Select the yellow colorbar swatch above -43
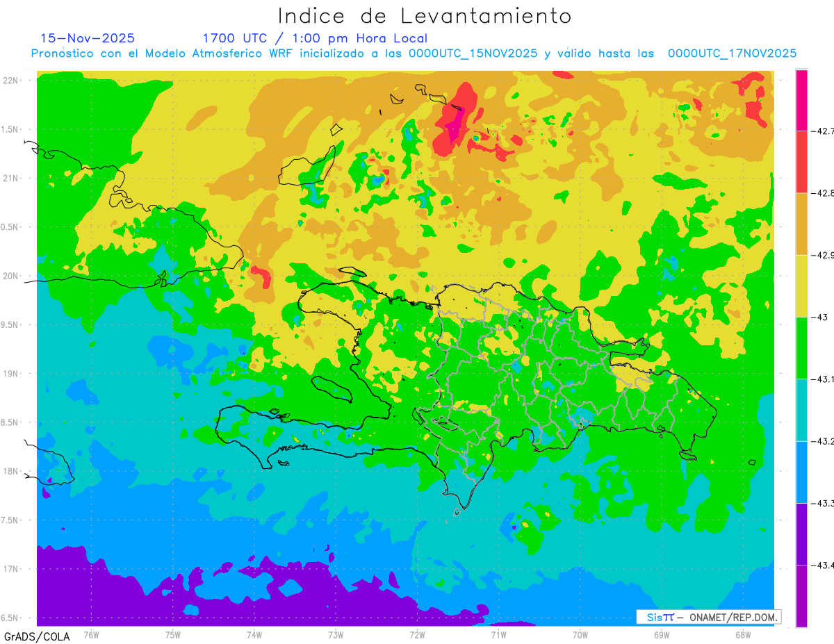The height and width of the screenshot is (644, 834). click(801, 286)
